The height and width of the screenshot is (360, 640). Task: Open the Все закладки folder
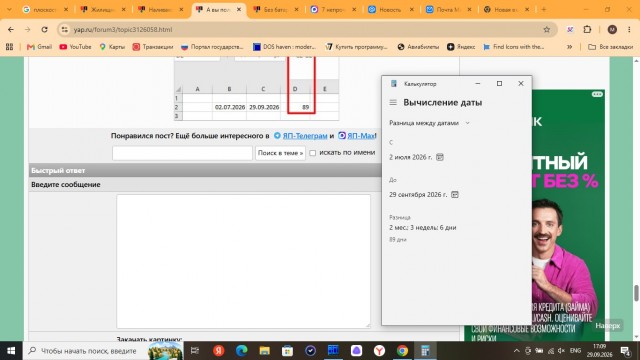coord(611,47)
